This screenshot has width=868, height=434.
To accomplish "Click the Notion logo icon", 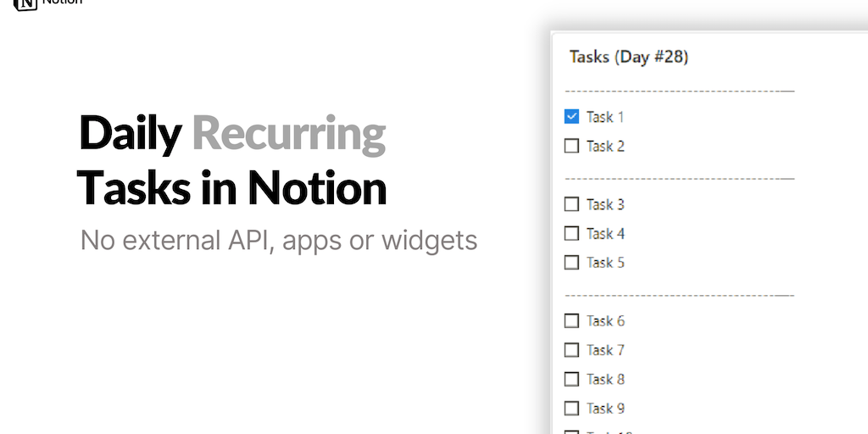I will point(25,3).
